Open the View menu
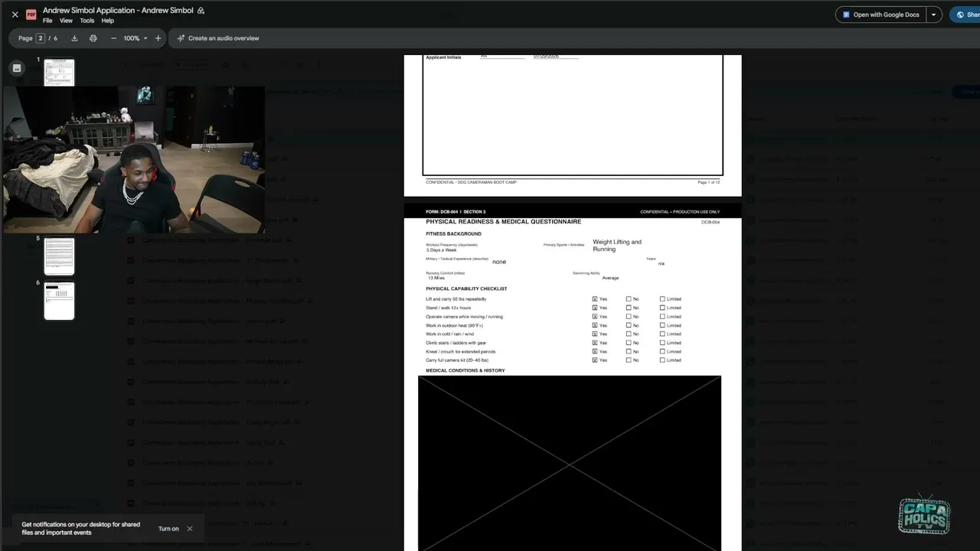 pos(67,21)
